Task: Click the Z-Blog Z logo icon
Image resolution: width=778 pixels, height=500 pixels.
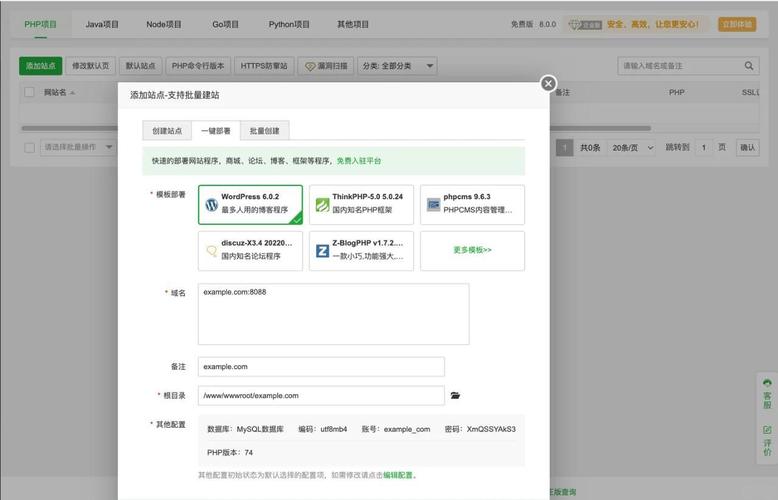Action: click(323, 250)
